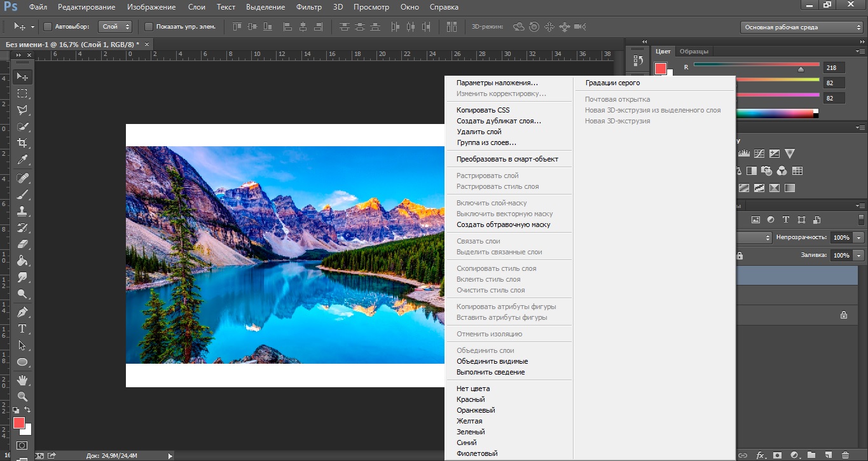The height and width of the screenshot is (461, 868).
Task: Select the Paint Bucket tool
Action: (x=22, y=261)
